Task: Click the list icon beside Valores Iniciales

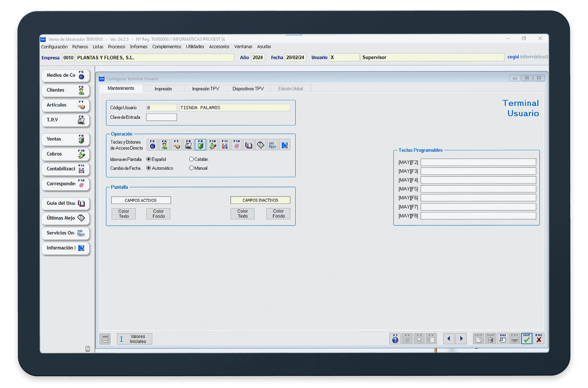Action: coord(106,339)
